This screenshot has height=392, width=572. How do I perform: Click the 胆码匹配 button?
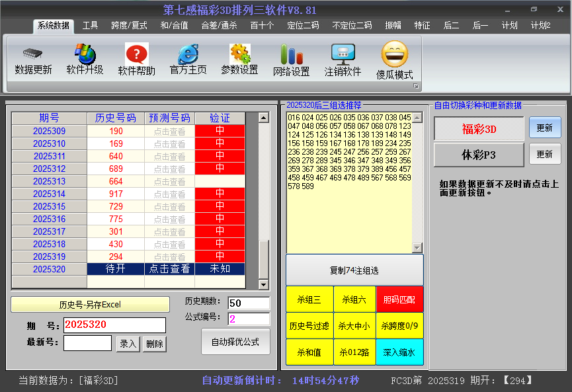[400, 299]
